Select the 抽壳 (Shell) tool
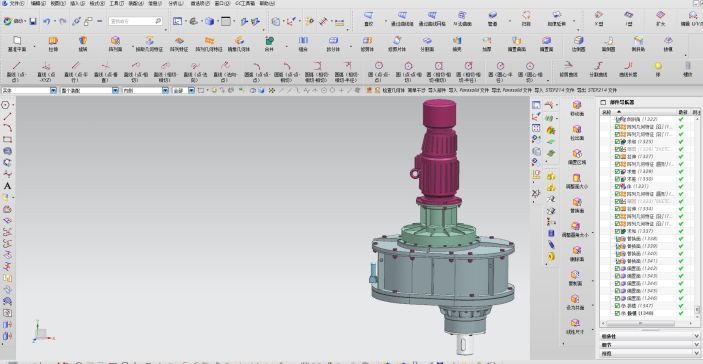The height and width of the screenshot is (364, 703). [457, 43]
